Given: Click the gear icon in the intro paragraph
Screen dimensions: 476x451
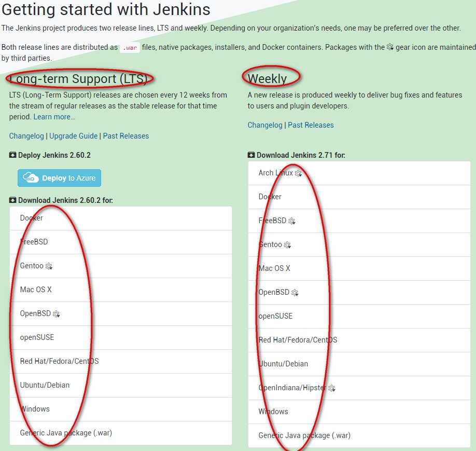Looking at the screenshot, I should pos(390,47).
